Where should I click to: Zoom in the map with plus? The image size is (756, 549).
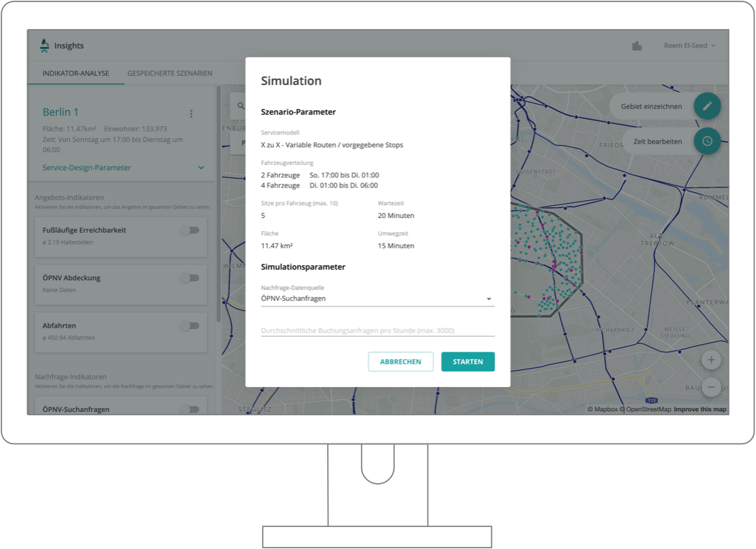711,360
